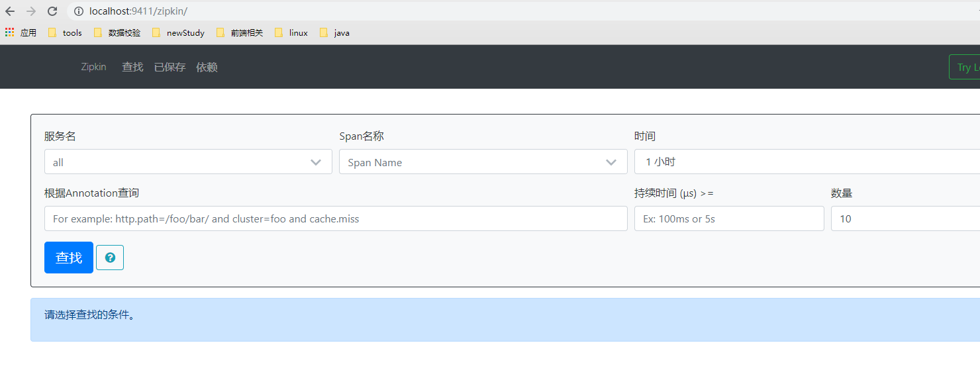Click the blue 查找 search button
980x380 pixels.
coord(69,258)
